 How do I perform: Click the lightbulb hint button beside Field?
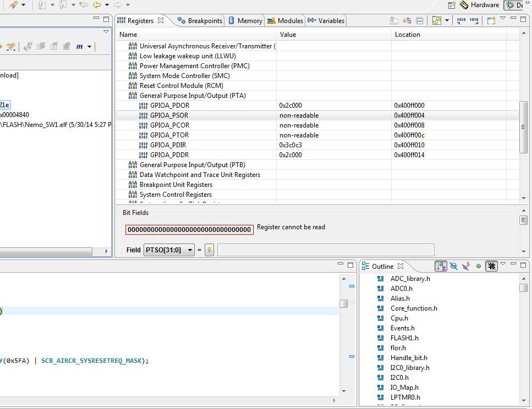(210, 250)
